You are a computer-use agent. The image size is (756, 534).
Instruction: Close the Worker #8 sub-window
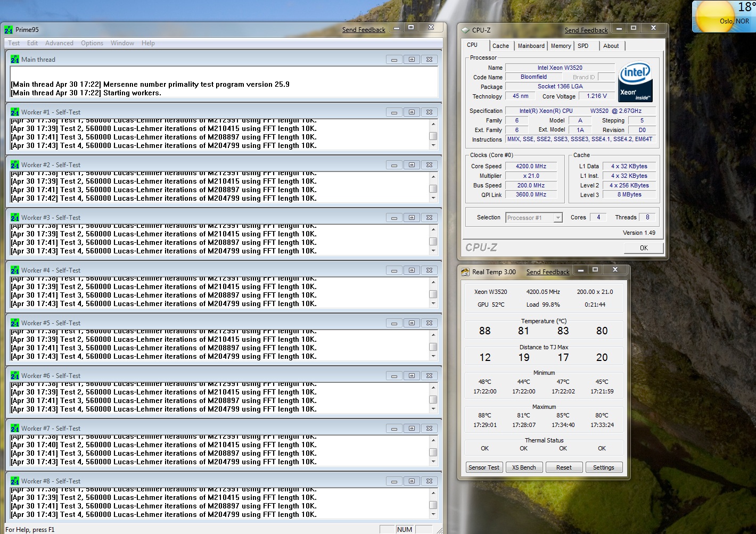tap(429, 481)
